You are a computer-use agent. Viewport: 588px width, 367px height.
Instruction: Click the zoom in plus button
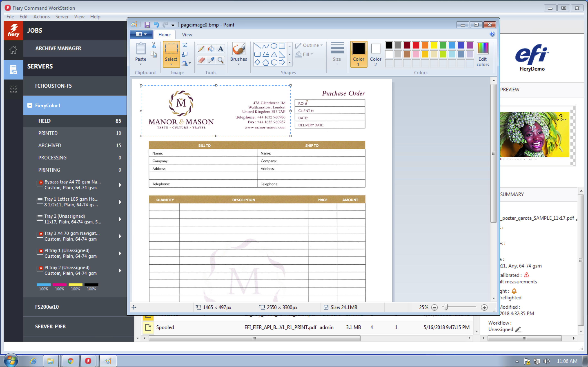point(484,307)
